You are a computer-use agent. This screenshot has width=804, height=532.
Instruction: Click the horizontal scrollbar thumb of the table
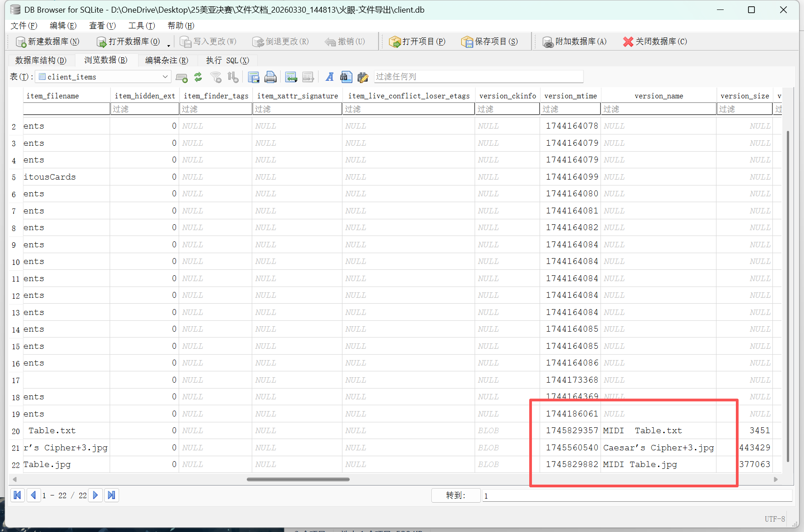(x=298, y=479)
